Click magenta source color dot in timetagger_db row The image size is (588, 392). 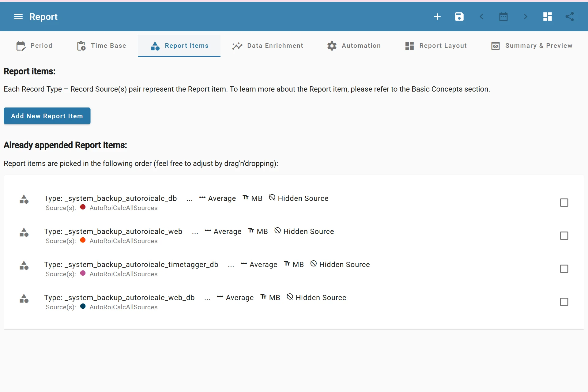coord(83,273)
